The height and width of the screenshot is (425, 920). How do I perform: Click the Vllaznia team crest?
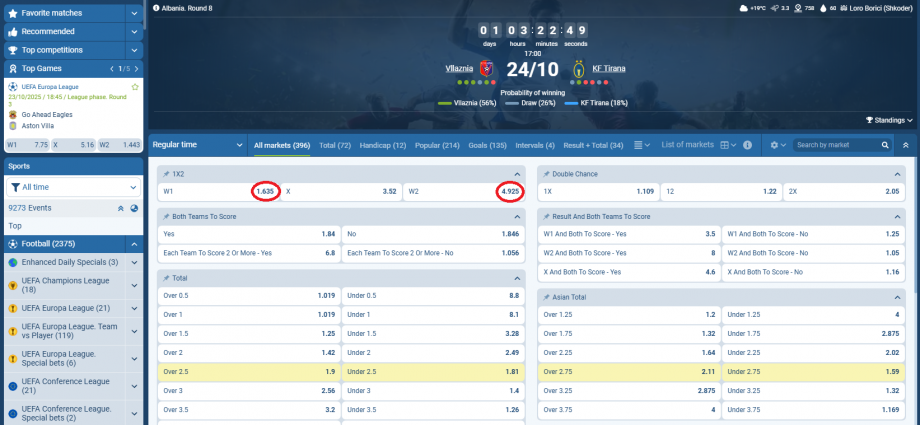[487, 69]
